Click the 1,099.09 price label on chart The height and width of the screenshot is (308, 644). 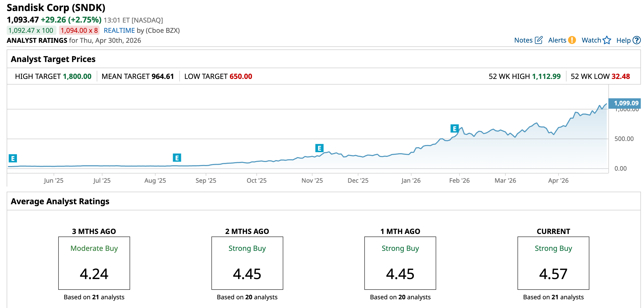625,103
